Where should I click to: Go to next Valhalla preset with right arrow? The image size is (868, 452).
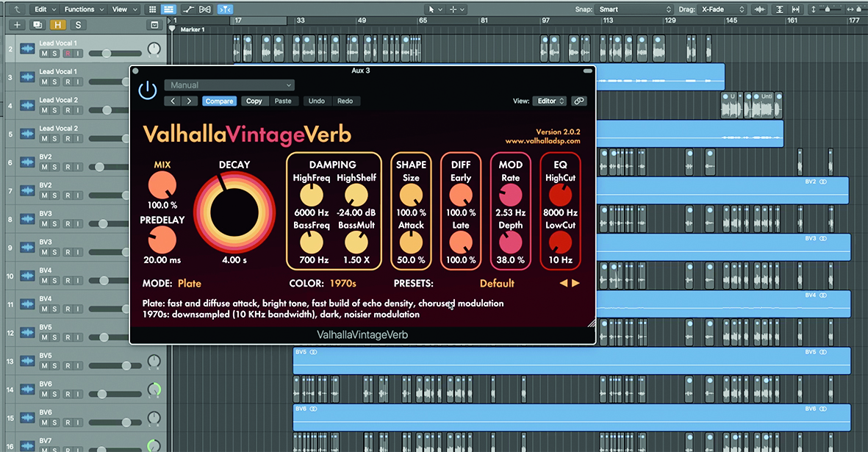(575, 283)
